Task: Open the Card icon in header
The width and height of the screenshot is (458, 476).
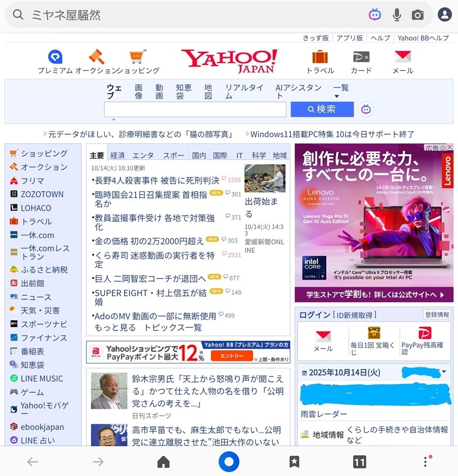Action: pyautogui.click(x=361, y=57)
